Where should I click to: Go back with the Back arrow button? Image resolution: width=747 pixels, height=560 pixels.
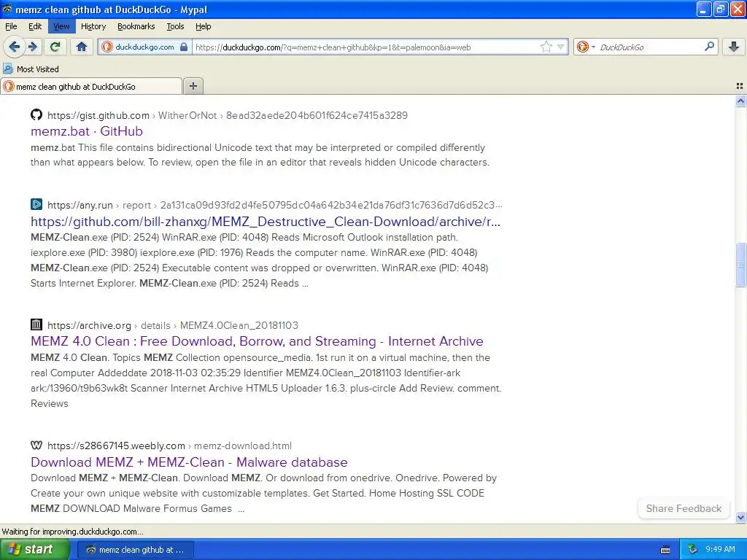pos(15,47)
